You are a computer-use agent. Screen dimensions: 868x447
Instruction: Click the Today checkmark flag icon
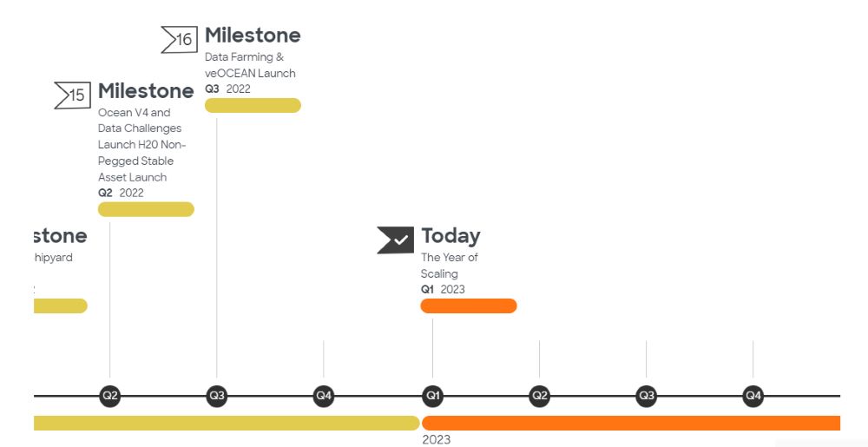[x=395, y=240]
